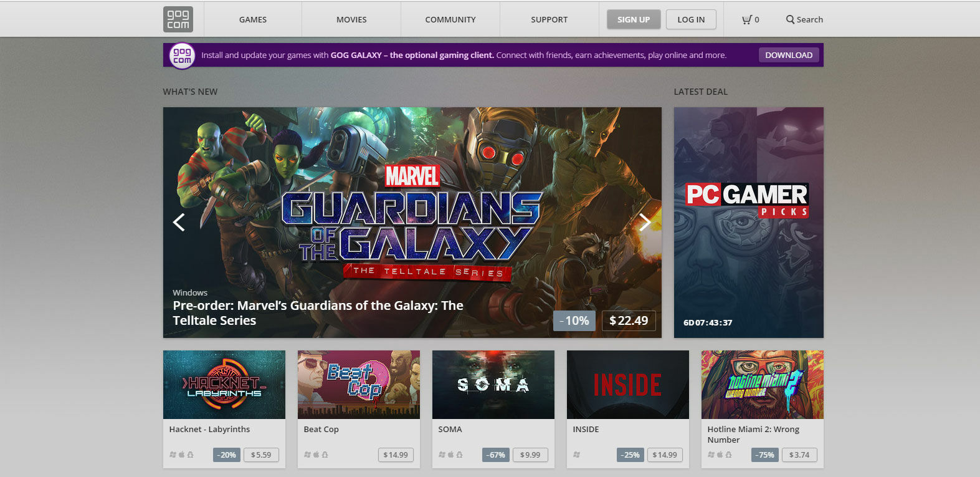
Task: Open the MOVIES menu
Action: (351, 19)
